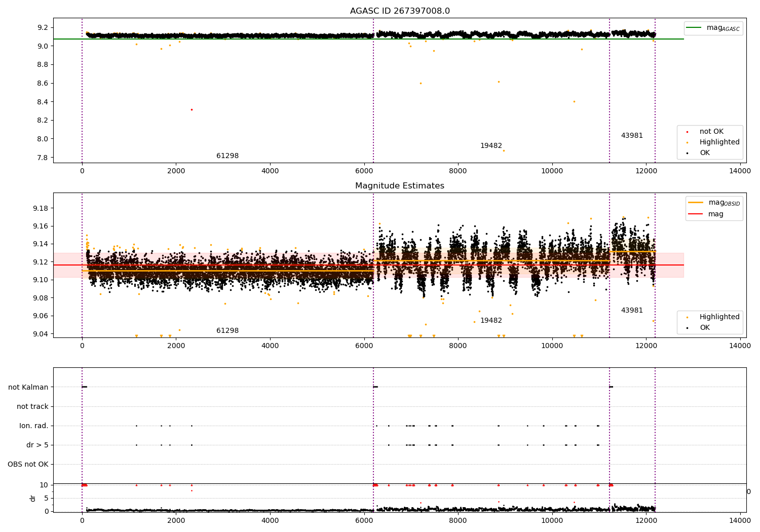The height and width of the screenshot is (532, 760).
Task: Click the '9.04' y-tick label of middle plot
Action: click(x=42, y=334)
